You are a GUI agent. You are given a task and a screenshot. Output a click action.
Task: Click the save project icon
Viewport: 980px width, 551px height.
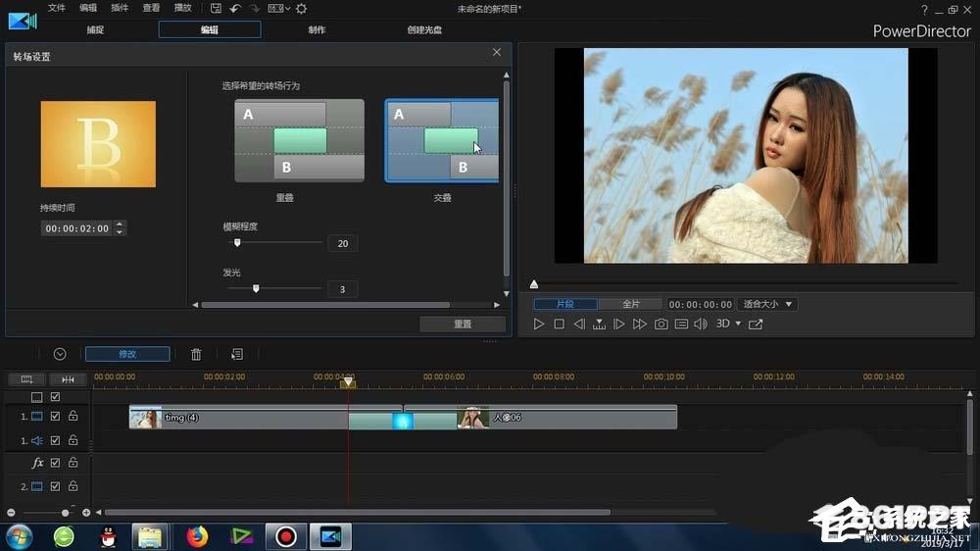pyautogui.click(x=216, y=9)
